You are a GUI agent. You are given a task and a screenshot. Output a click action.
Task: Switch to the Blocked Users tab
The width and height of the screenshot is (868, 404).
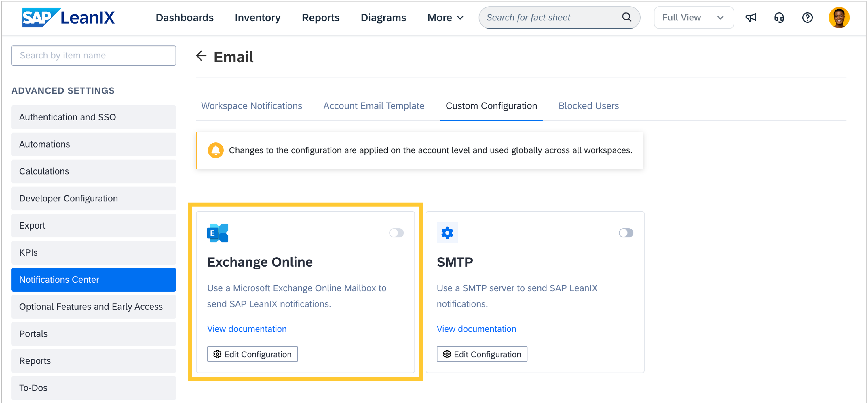click(x=588, y=106)
